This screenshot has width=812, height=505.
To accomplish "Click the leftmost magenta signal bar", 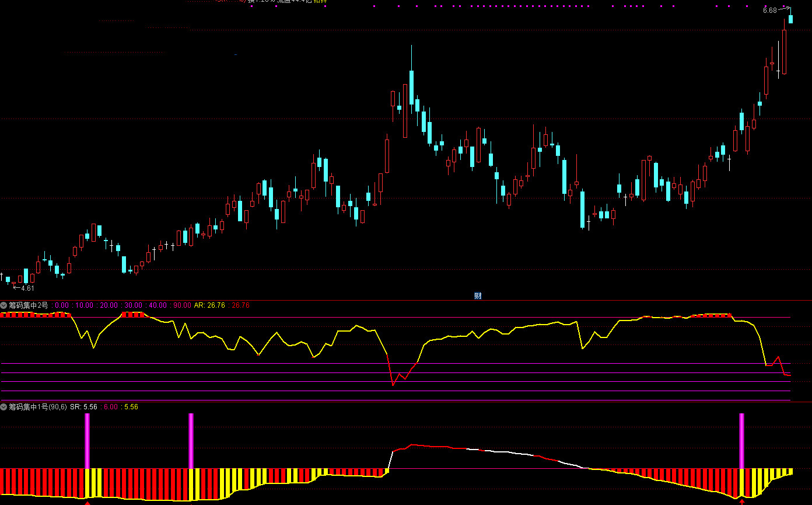I will click(x=87, y=440).
